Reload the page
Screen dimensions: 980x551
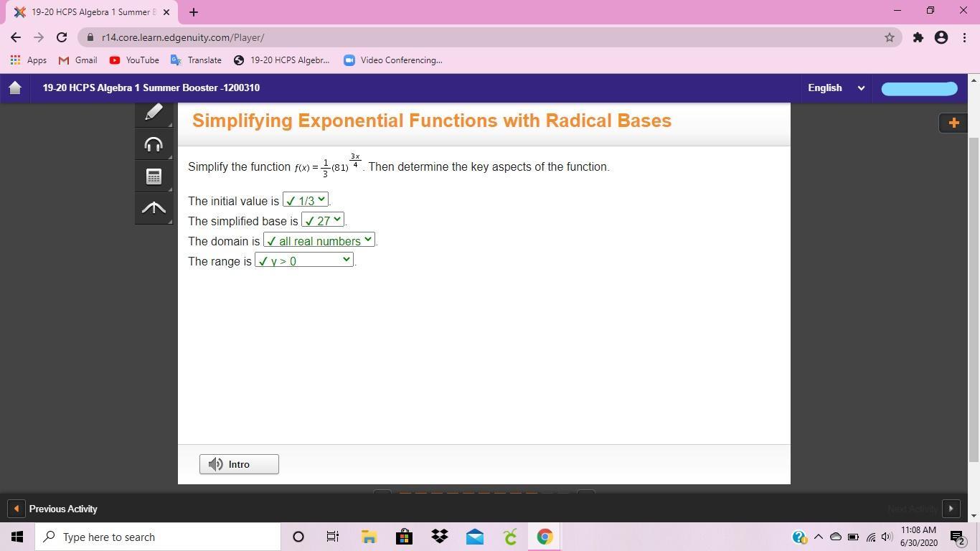click(x=62, y=37)
